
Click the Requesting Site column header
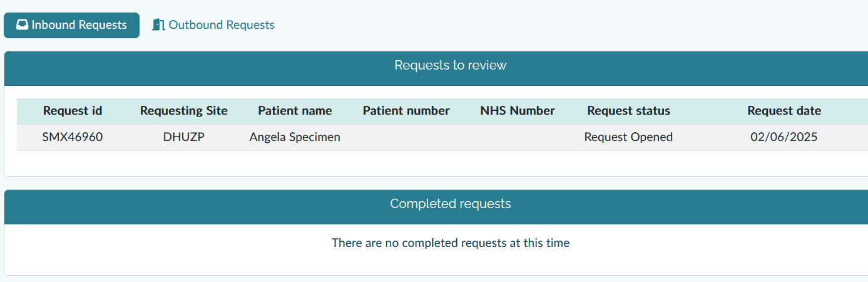(184, 111)
